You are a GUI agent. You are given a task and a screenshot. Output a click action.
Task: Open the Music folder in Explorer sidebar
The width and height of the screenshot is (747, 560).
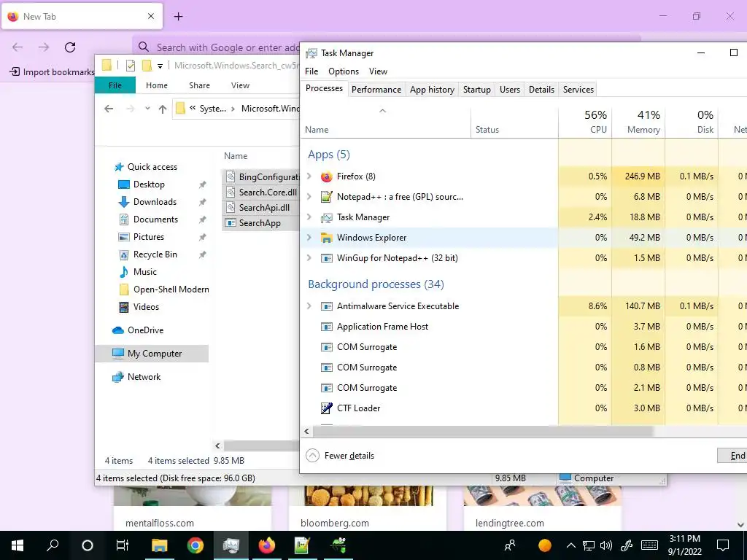(x=145, y=272)
